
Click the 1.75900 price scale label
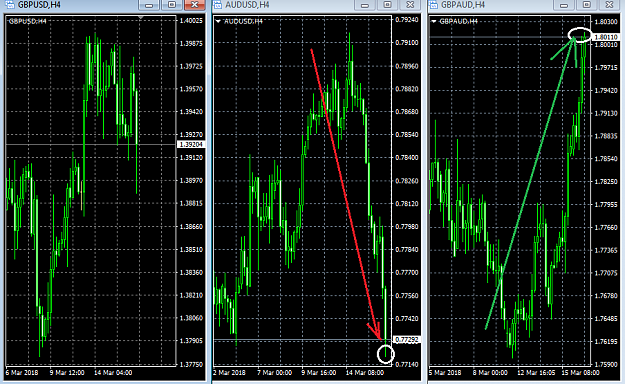tap(606, 364)
